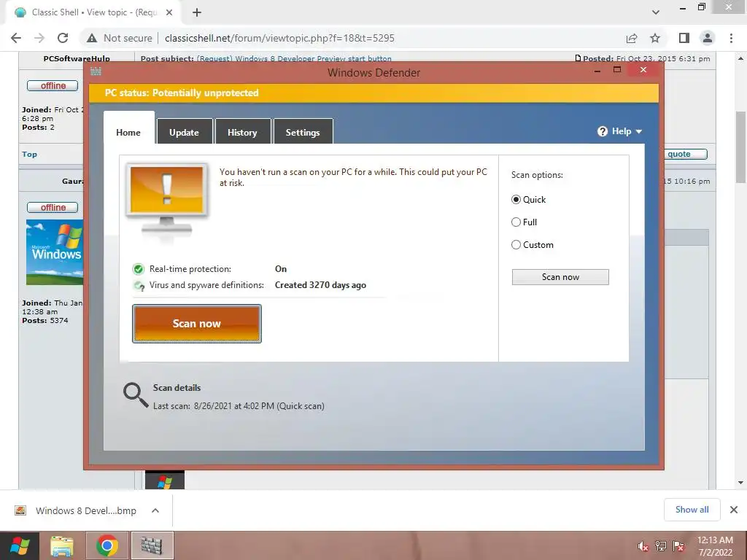747x560 pixels.
Task: Click the Show all downloads button
Action: [692, 510]
